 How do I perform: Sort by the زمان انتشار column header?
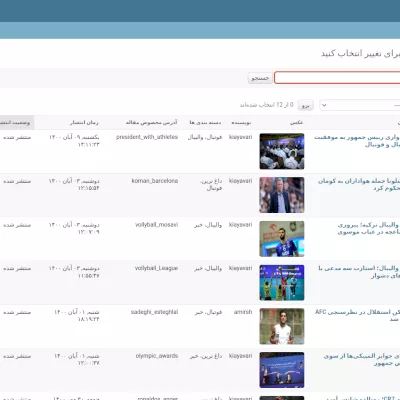pos(84,123)
